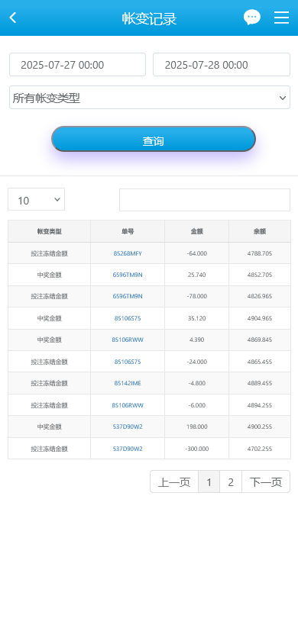Click 投注冻结金额 in the 85268MFY row
This screenshot has width=298, height=644.
point(50,253)
